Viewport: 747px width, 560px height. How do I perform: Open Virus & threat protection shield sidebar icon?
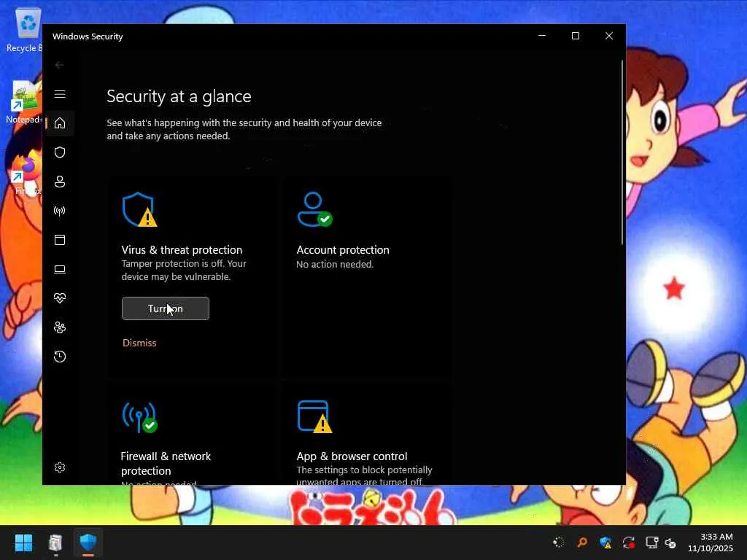coord(60,152)
